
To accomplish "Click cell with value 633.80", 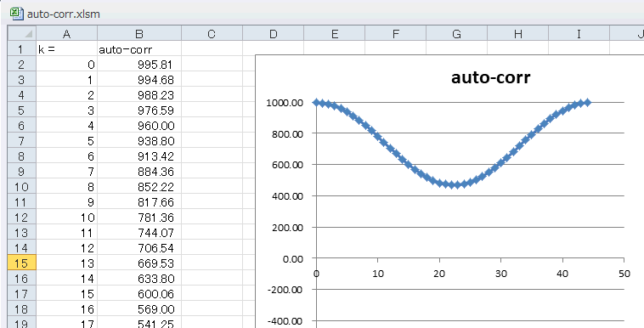I will [139, 279].
